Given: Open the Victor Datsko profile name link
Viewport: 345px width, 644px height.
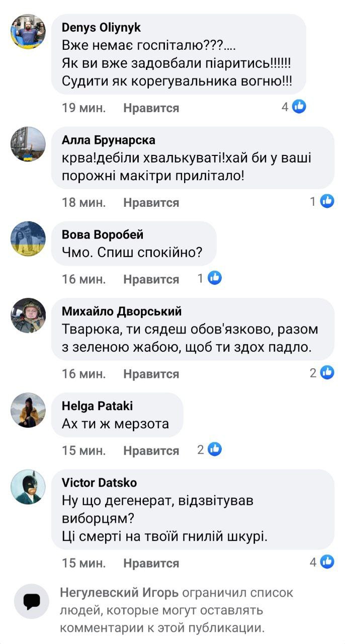Looking at the screenshot, I should tap(99, 483).
